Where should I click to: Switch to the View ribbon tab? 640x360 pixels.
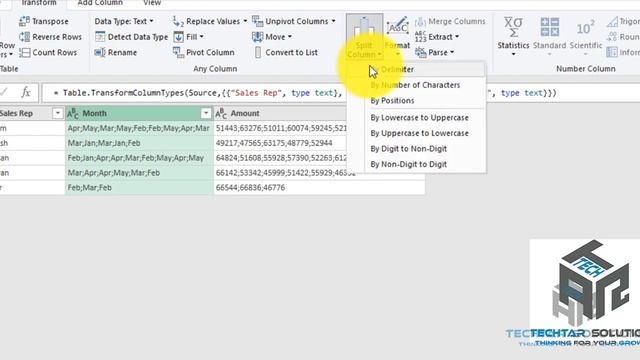[x=152, y=3]
